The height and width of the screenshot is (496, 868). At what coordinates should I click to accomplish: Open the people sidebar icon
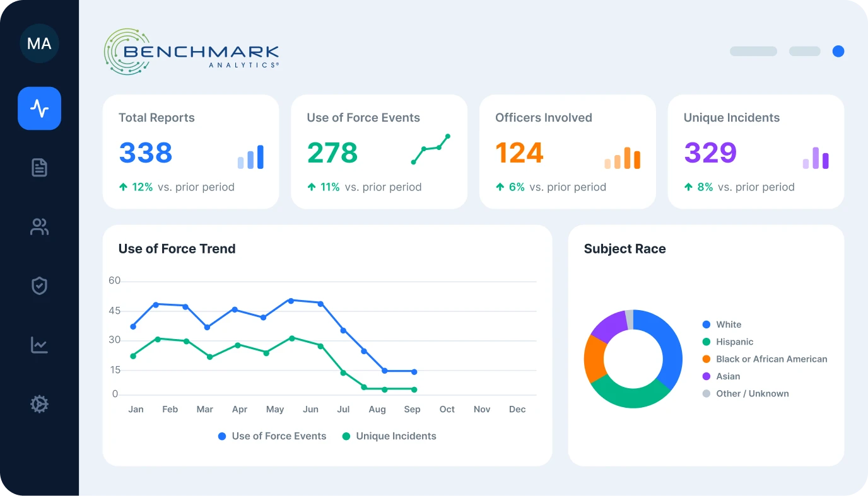(39, 227)
